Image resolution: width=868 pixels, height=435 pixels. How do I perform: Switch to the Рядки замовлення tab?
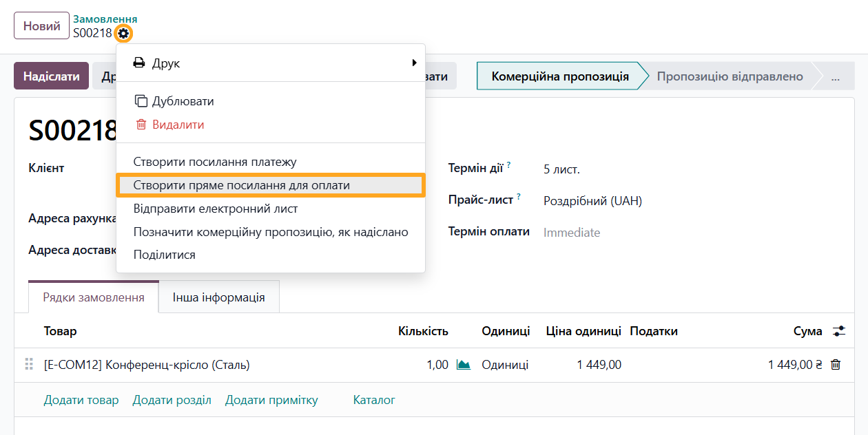[x=94, y=297]
